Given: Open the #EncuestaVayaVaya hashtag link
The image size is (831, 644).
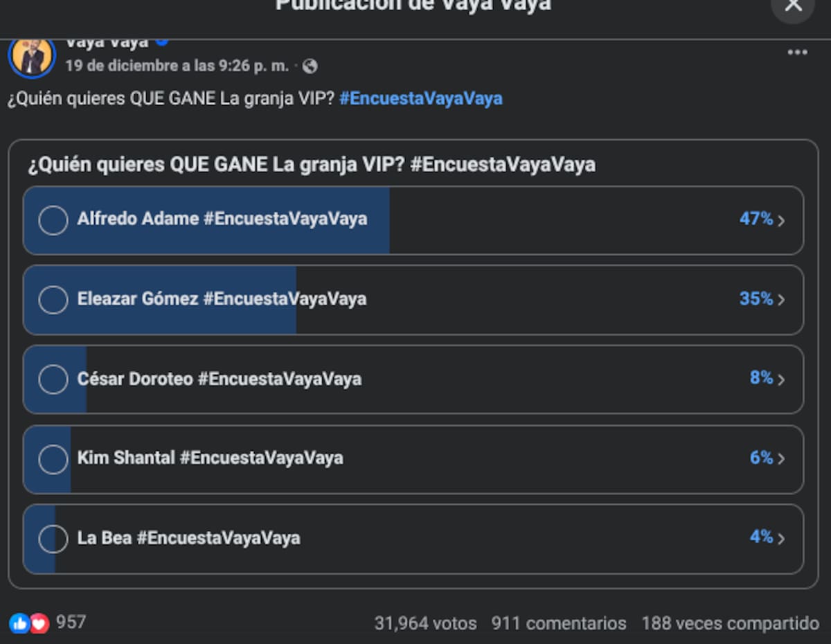Looking at the screenshot, I should 421,98.
